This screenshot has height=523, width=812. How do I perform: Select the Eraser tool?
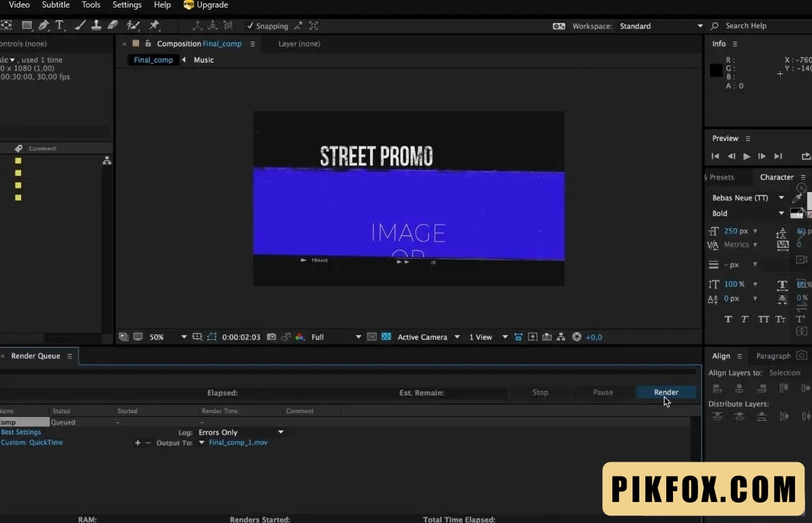coord(112,25)
